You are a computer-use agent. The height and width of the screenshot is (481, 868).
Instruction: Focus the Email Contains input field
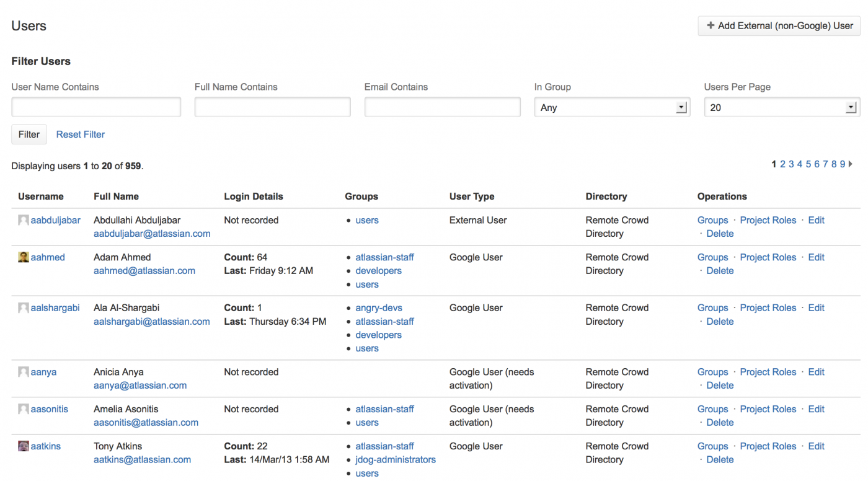click(x=442, y=107)
